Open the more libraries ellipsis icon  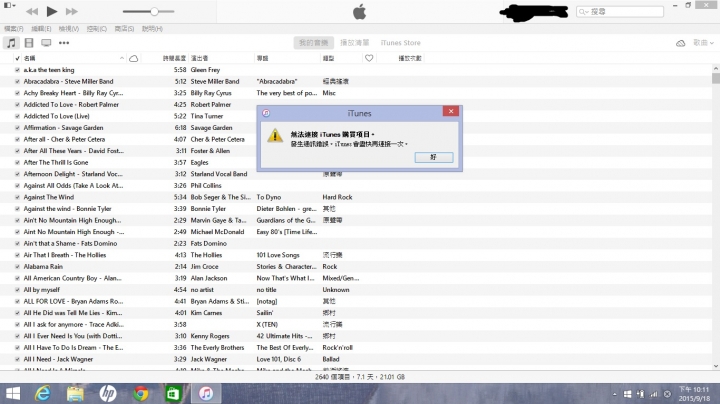click(64, 43)
